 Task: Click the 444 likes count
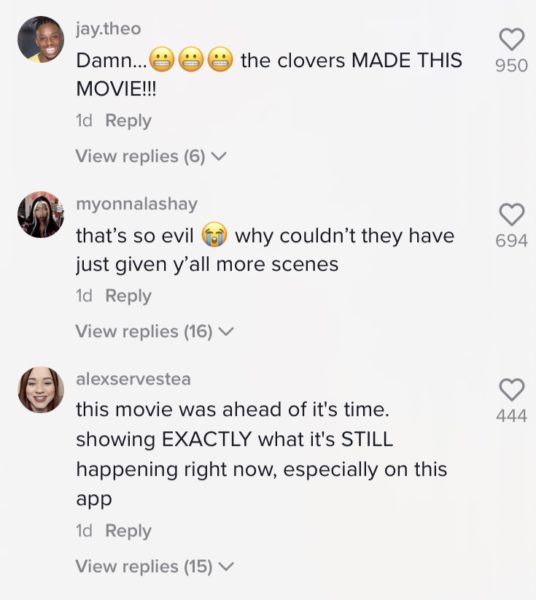[512, 416]
